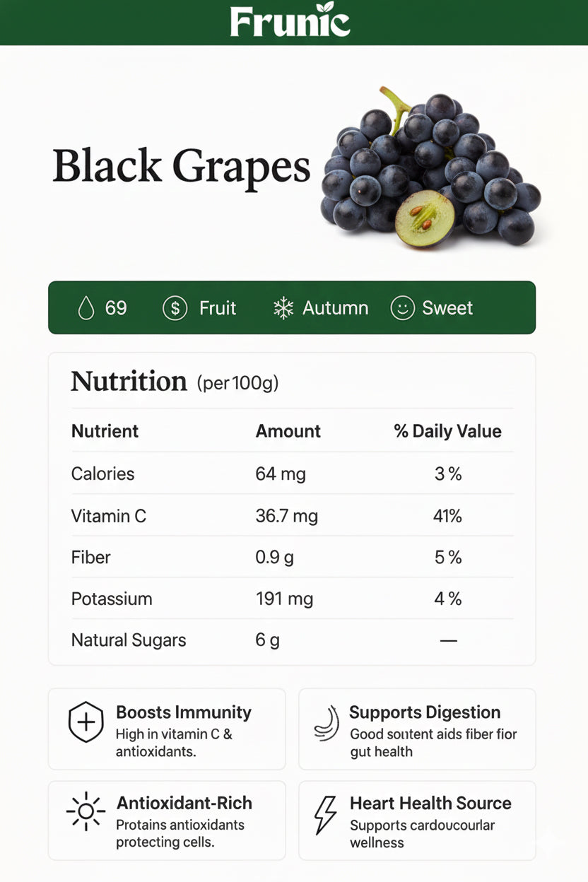
Task: Click the Frunic logo in header
Action: point(290,20)
